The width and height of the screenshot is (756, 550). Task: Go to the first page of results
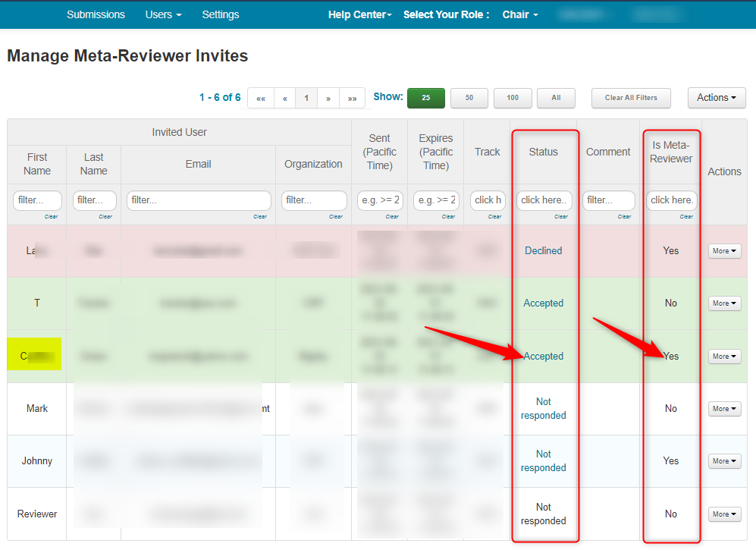point(261,98)
